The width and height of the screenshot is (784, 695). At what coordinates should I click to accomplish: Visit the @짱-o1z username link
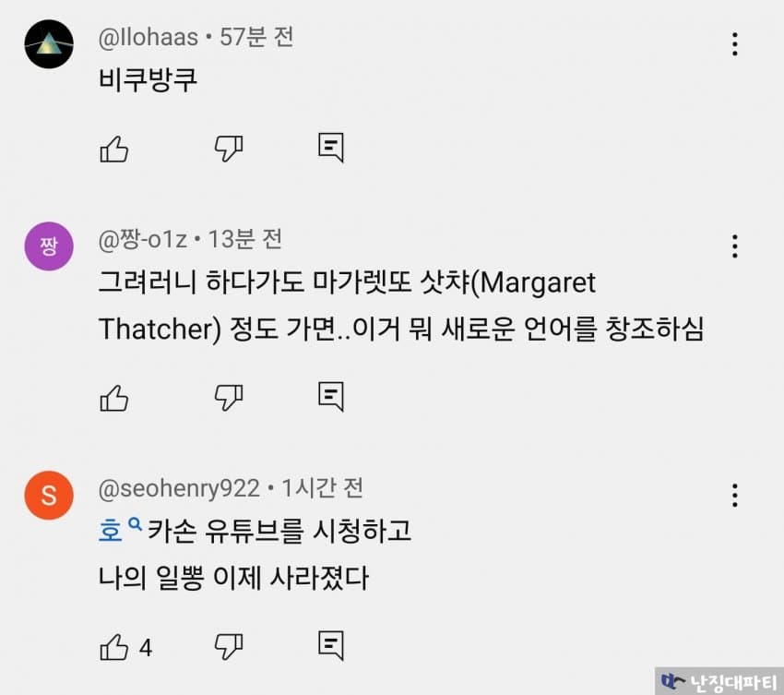[x=142, y=239]
